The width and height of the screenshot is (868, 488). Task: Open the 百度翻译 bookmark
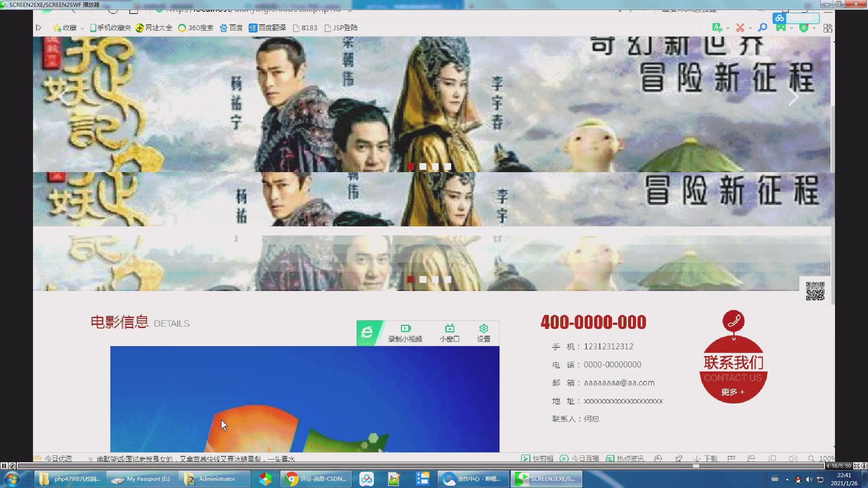267,28
